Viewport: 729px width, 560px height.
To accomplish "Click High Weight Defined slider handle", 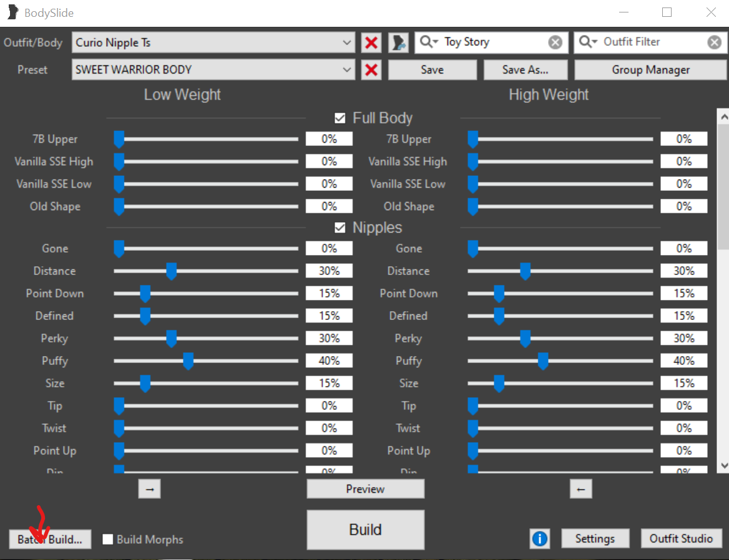I will click(x=499, y=316).
